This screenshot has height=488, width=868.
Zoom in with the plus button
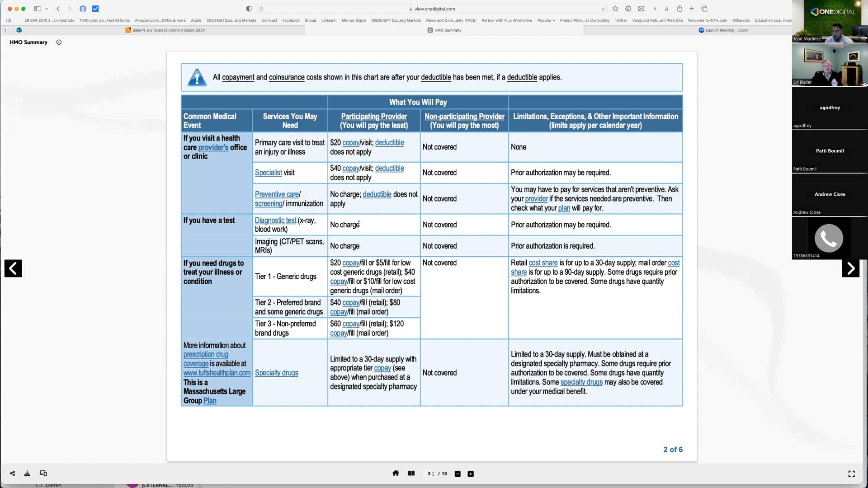pyautogui.click(x=471, y=474)
